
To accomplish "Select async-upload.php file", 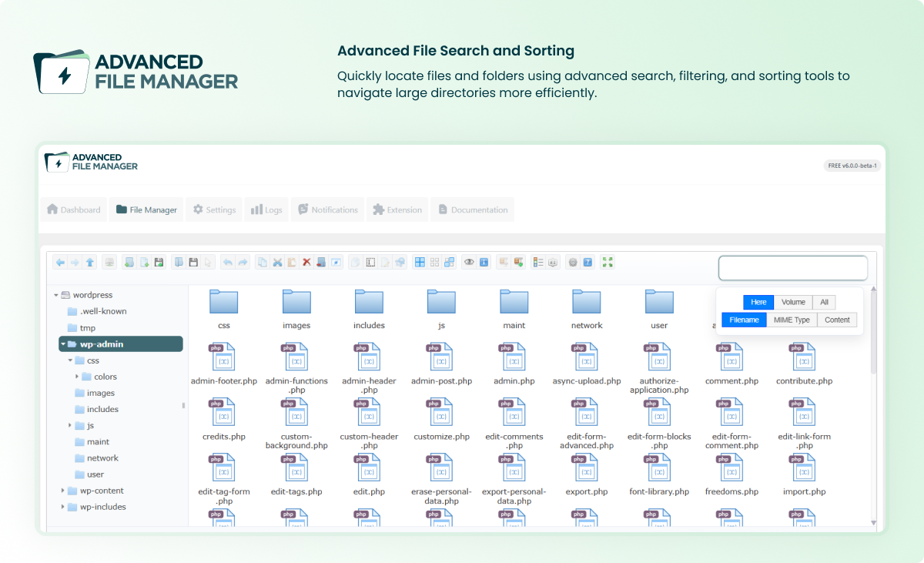I will pos(587,364).
